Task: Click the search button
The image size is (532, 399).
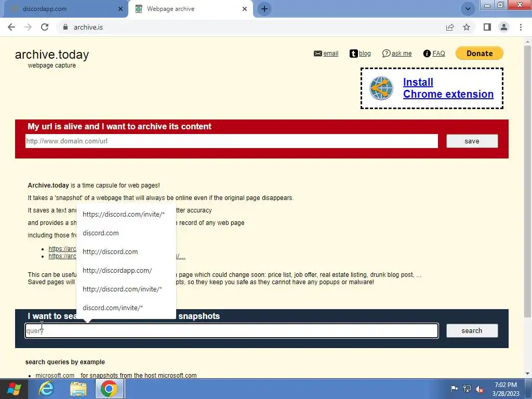Action: [472, 331]
